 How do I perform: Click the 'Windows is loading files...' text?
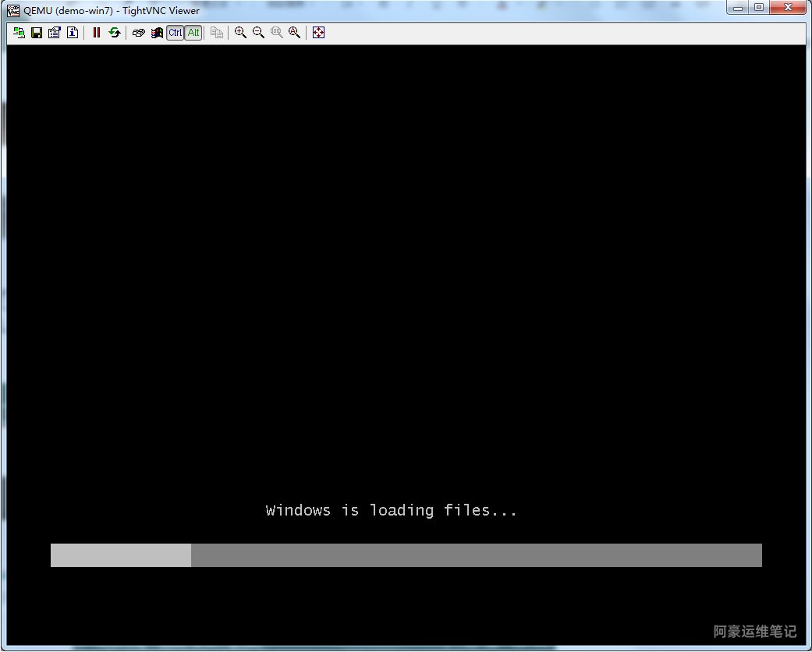[x=392, y=511]
